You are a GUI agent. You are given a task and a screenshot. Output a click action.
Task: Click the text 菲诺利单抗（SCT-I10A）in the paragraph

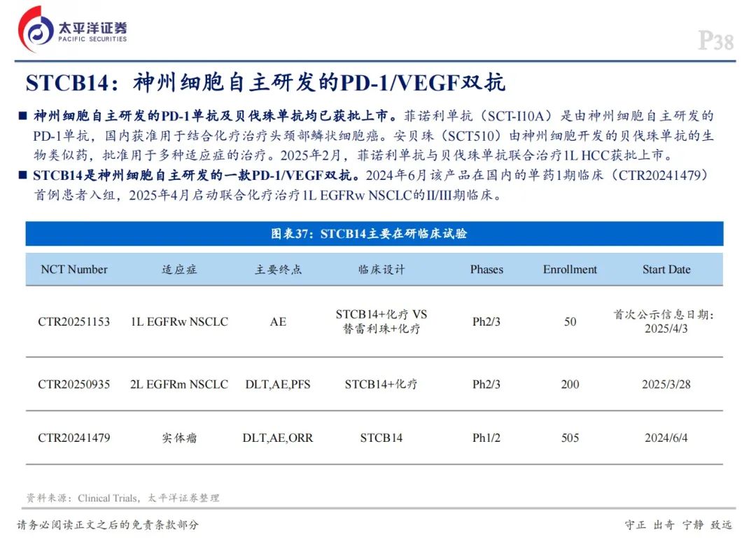click(x=478, y=116)
